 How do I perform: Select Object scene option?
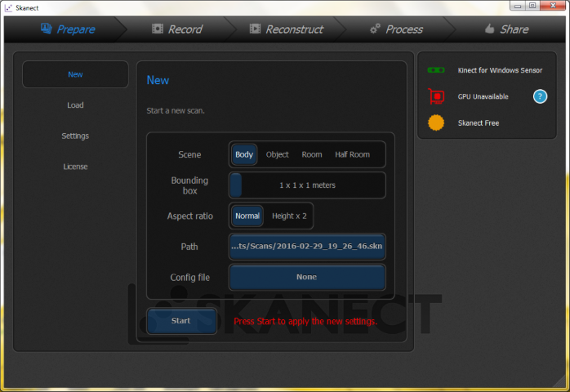[277, 154]
